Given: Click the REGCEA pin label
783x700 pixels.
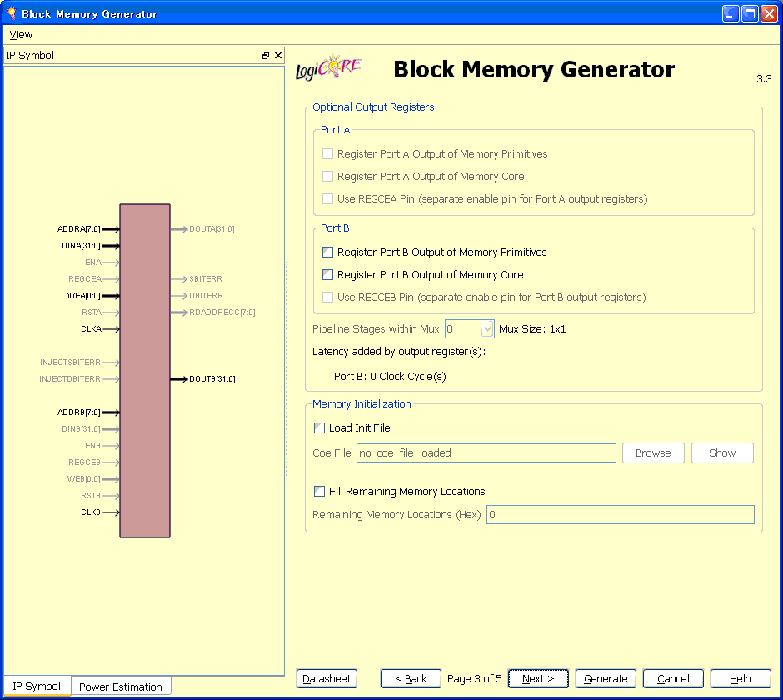Looking at the screenshot, I should [x=85, y=279].
